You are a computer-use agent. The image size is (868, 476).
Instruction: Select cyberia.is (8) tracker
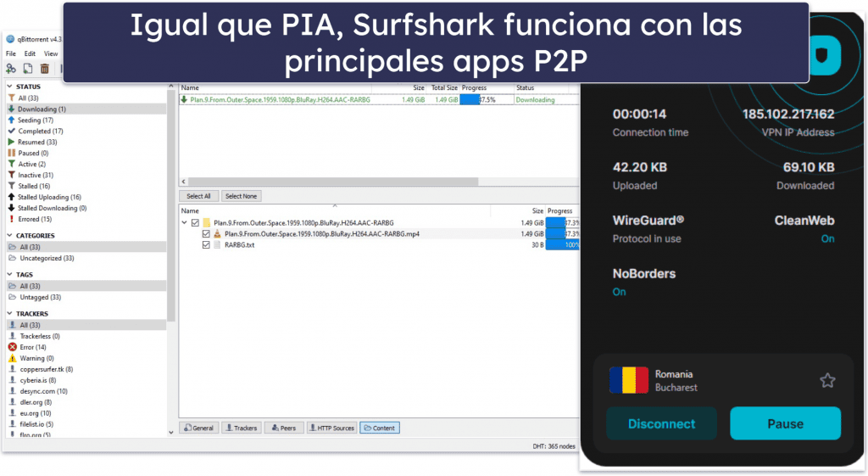(x=37, y=381)
